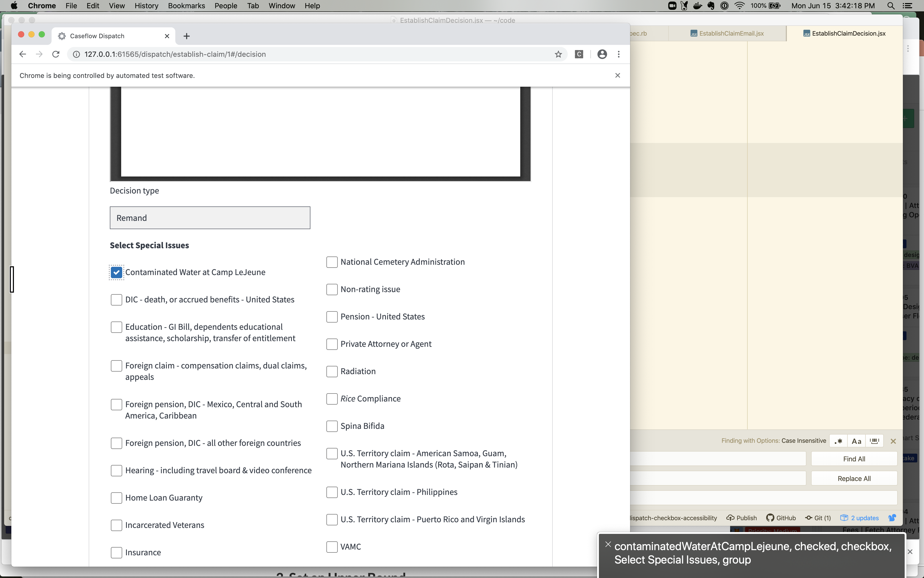The image size is (924, 578).
Task: Open Chrome View menu
Action: pyautogui.click(x=117, y=6)
